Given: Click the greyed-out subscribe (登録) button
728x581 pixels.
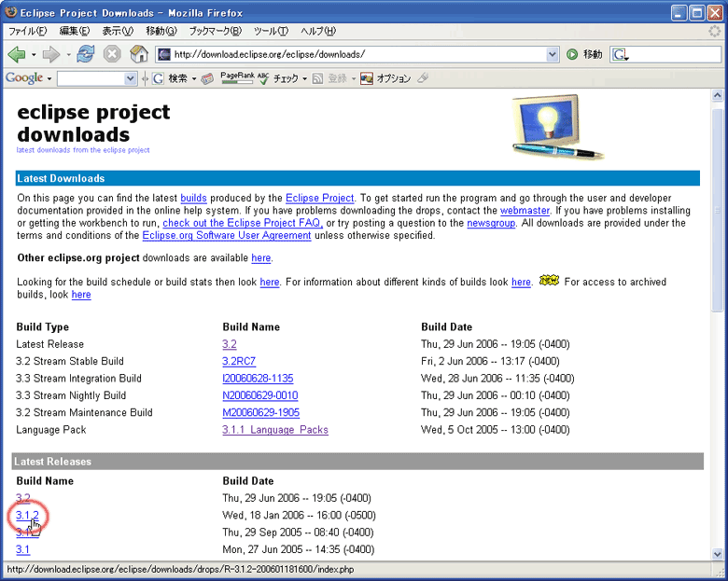Looking at the screenshot, I should (330, 79).
